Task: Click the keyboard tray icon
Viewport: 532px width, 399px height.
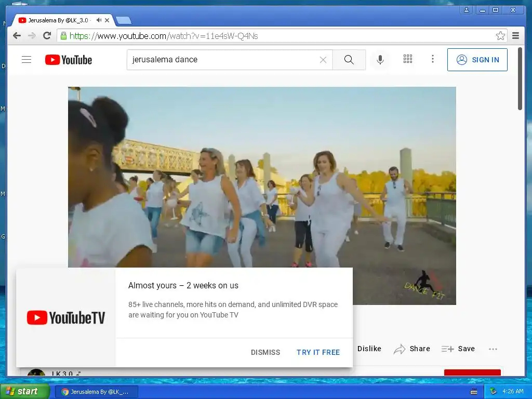Action: (x=474, y=392)
